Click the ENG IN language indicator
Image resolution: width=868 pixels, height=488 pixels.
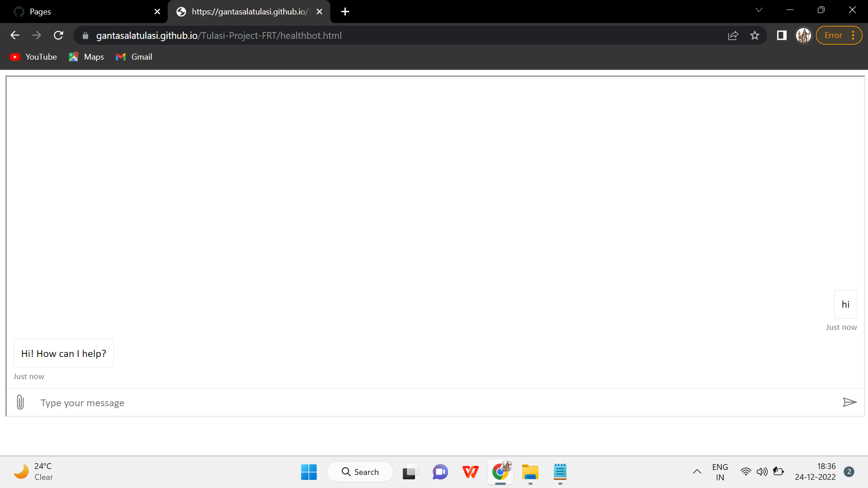click(720, 472)
